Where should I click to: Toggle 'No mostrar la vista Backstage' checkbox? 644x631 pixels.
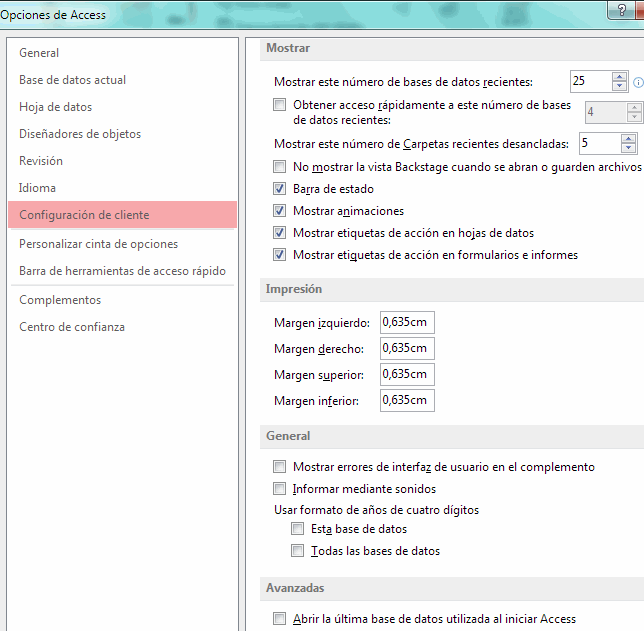click(280, 166)
